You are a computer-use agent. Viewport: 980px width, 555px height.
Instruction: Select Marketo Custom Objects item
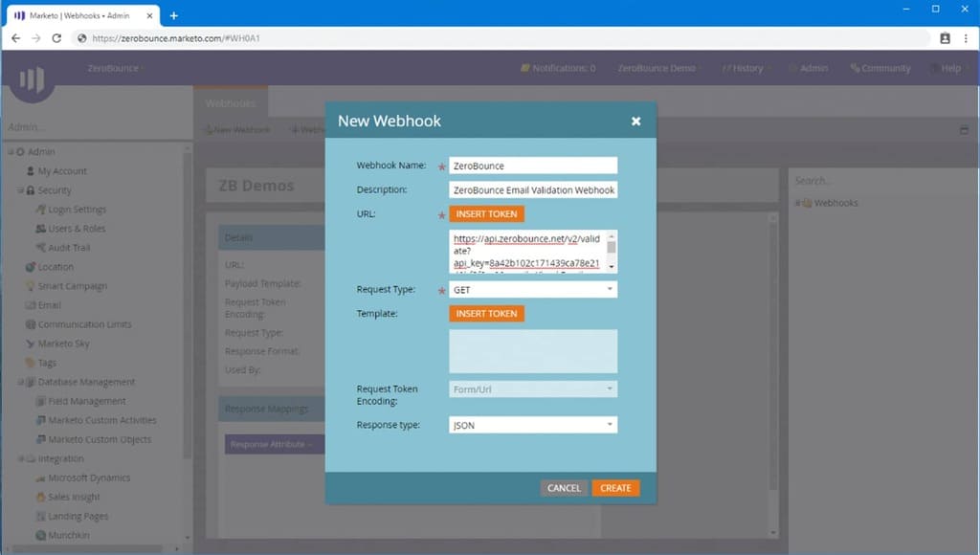(x=100, y=439)
